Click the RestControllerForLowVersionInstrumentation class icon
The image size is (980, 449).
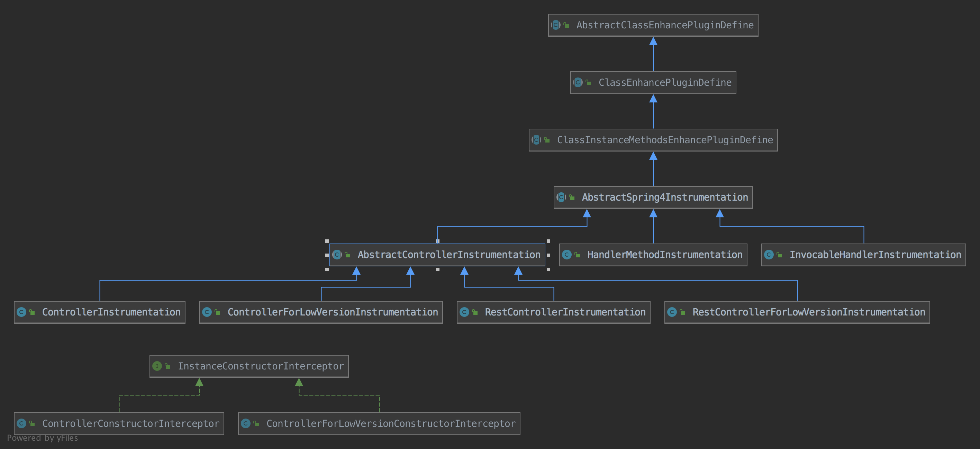[672, 312]
